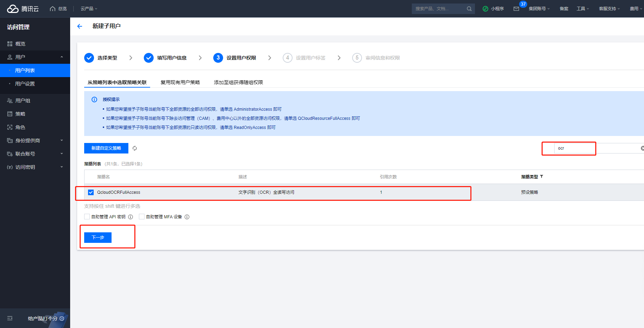Screen dimensions: 644x328
Task: Open the 客服支持 dropdown
Action: 609,9
